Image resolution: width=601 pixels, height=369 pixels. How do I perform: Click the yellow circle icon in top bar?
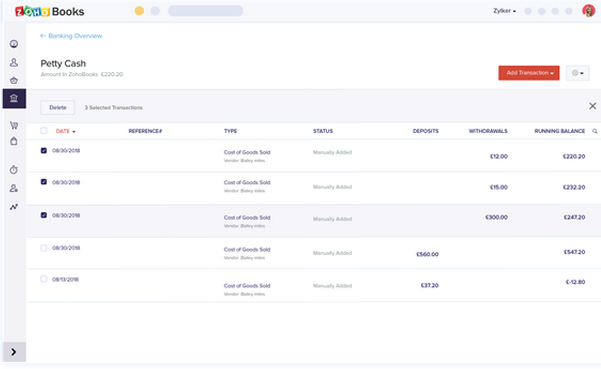(x=139, y=11)
